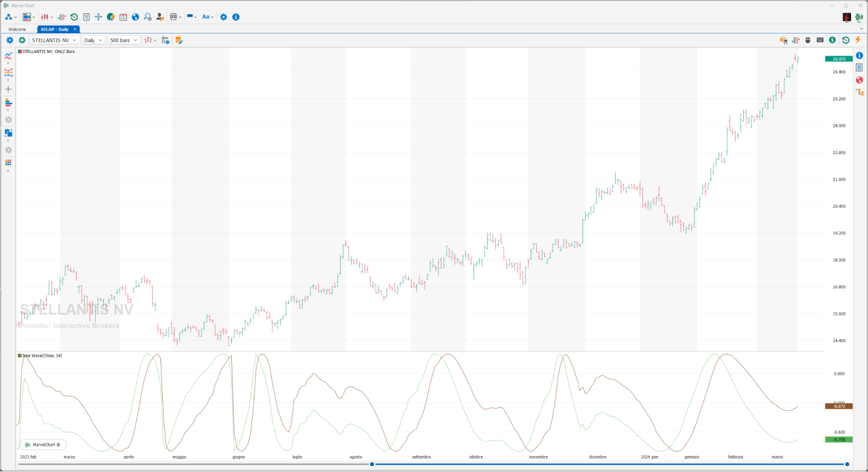The height and width of the screenshot is (472, 868).
Task: Click the 26.975 current price tag
Action: pyautogui.click(x=838, y=59)
